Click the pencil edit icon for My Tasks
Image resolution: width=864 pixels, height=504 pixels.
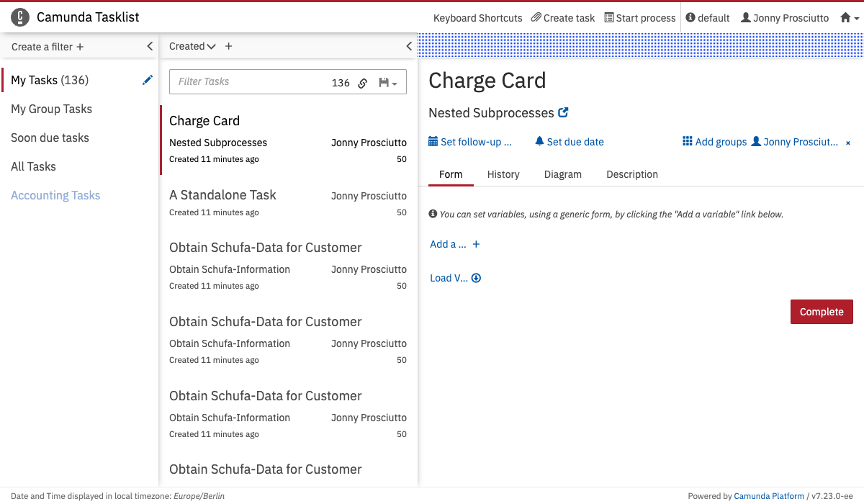148,80
